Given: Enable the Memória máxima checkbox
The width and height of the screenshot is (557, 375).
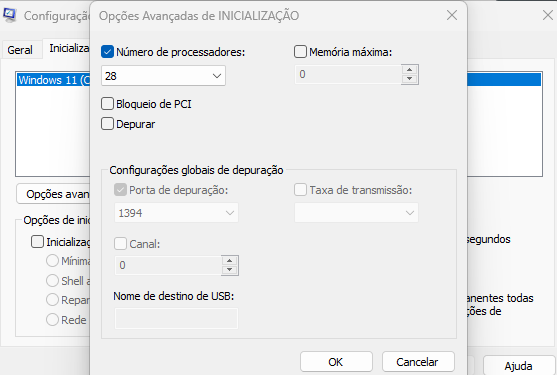Looking at the screenshot, I should [300, 52].
